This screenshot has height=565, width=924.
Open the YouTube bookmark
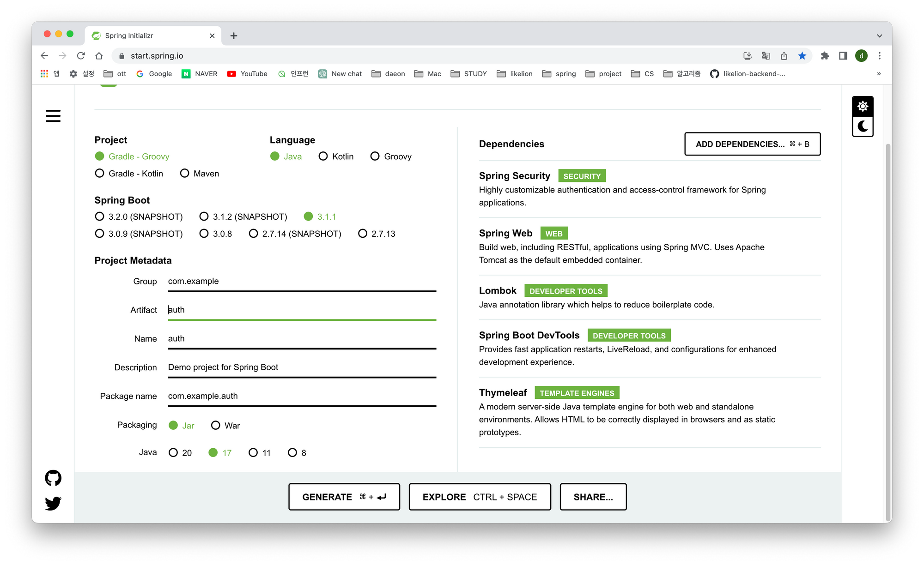tap(247, 74)
